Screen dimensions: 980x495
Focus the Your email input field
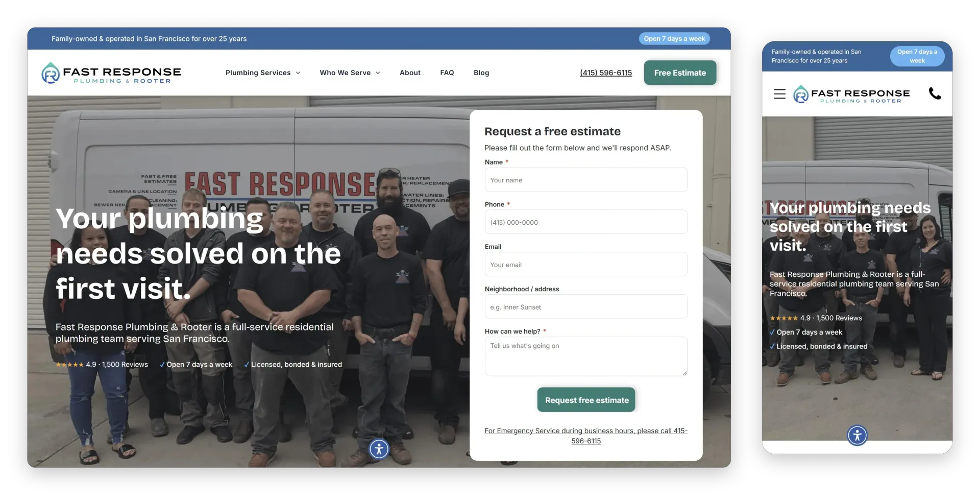click(x=586, y=265)
